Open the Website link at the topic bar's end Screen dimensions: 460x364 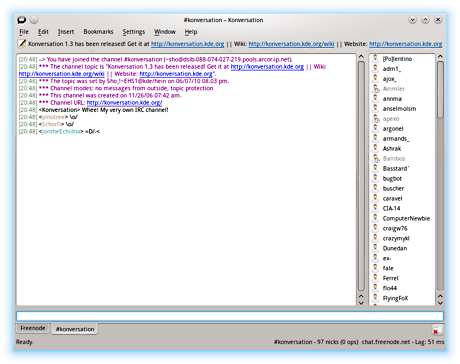coord(406,44)
